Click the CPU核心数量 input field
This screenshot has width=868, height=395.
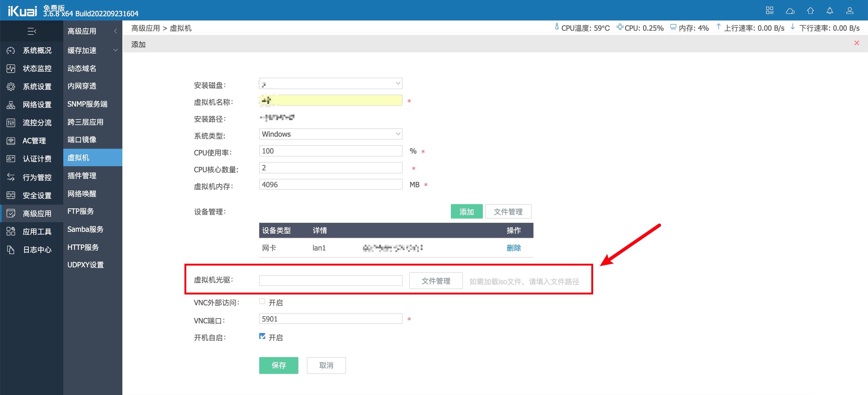pos(331,168)
